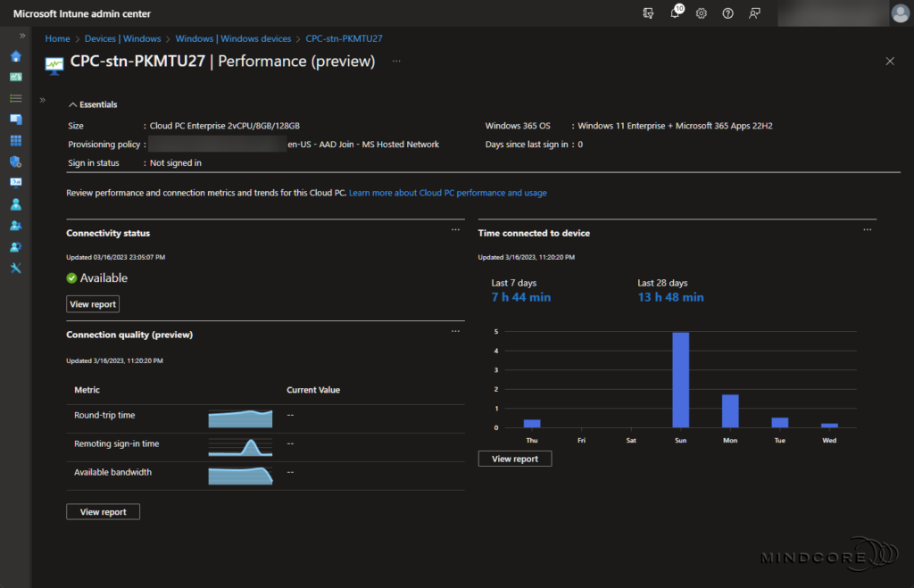View report for Connection quality metrics
The height and width of the screenshot is (588, 914).
tap(102, 511)
